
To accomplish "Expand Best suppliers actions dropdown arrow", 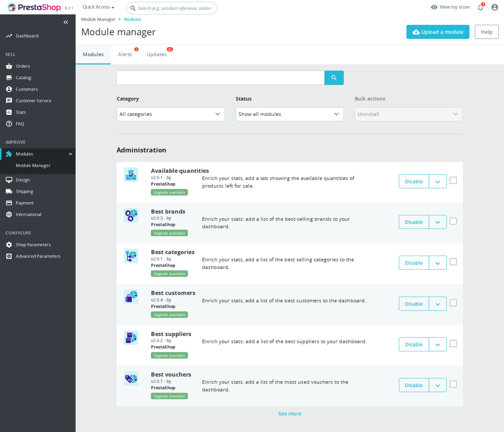I will click(x=438, y=345).
